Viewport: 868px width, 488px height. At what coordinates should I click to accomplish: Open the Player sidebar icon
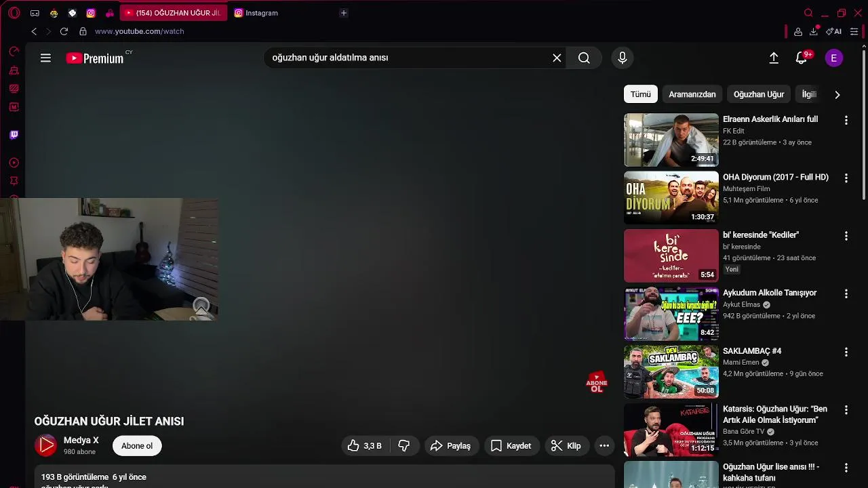click(x=14, y=163)
